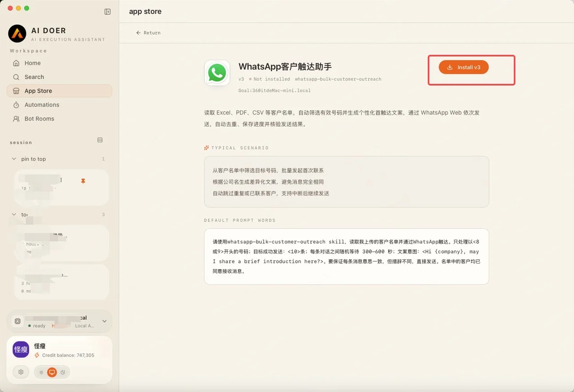Viewport: 574px width, 392px height.
Task: Click the chip icon on the local agent card
Action: [17, 321]
